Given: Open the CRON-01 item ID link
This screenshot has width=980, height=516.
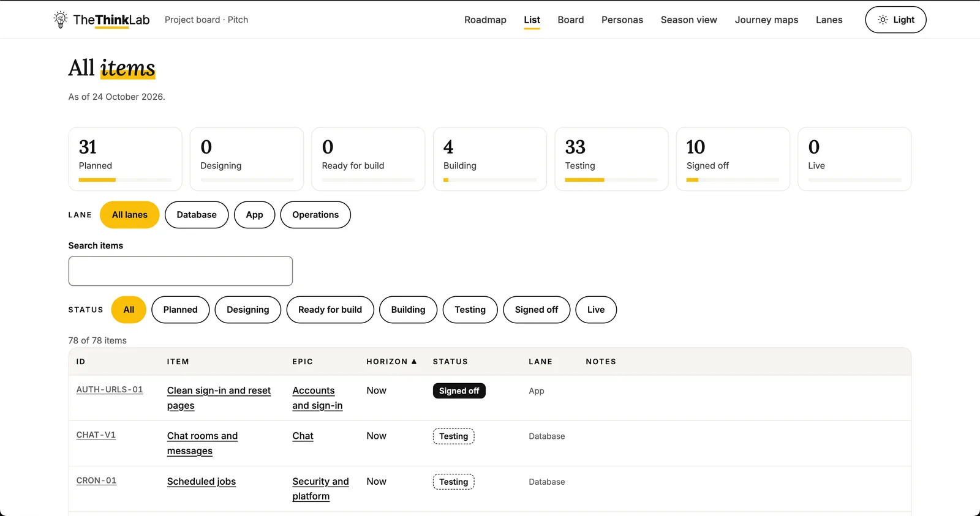Looking at the screenshot, I should 96,480.
